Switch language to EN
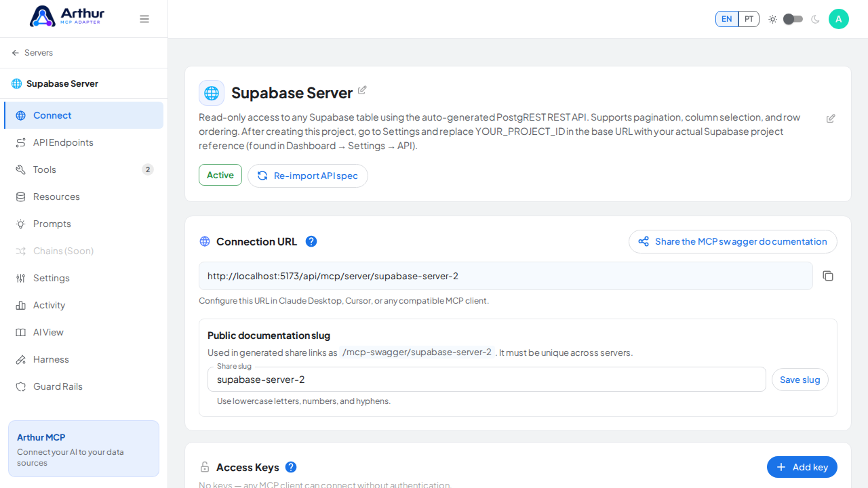868x488 pixels. coord(727,19)
